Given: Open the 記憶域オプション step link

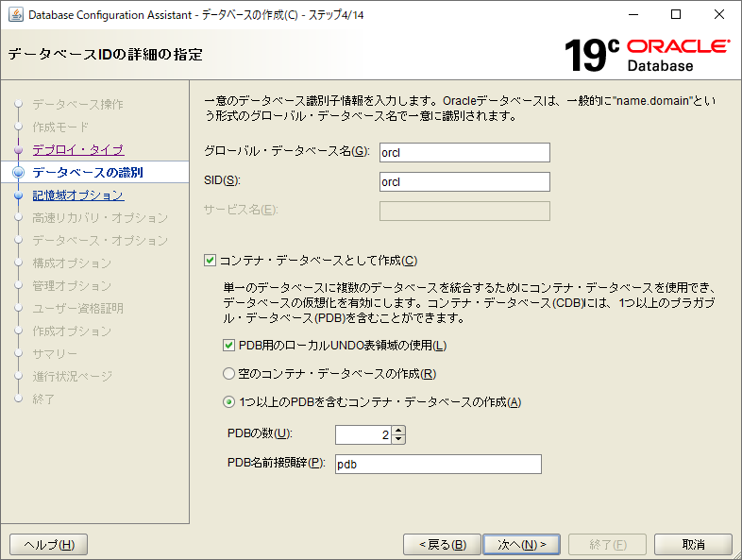Looking at the screenshot, I should [78, 195].
